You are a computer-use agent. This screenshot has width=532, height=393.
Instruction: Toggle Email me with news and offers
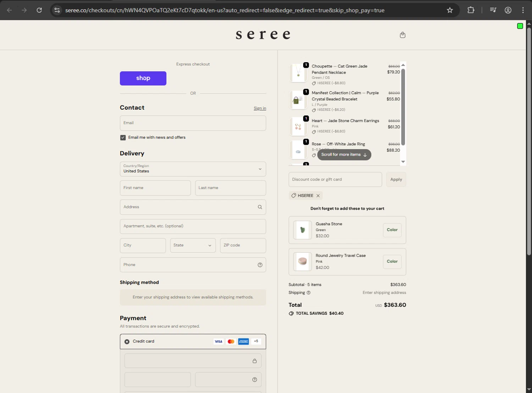123,138
